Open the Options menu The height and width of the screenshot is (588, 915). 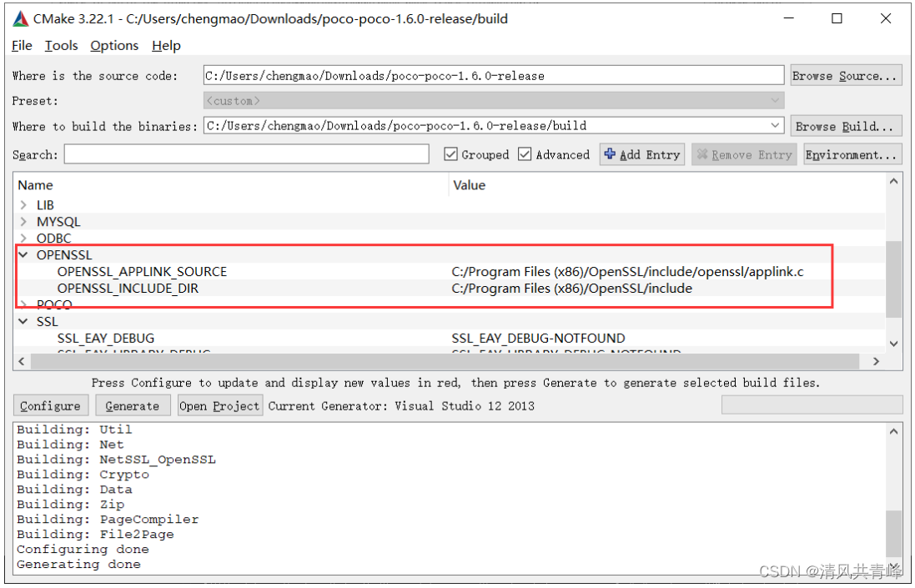pos(114,46)
